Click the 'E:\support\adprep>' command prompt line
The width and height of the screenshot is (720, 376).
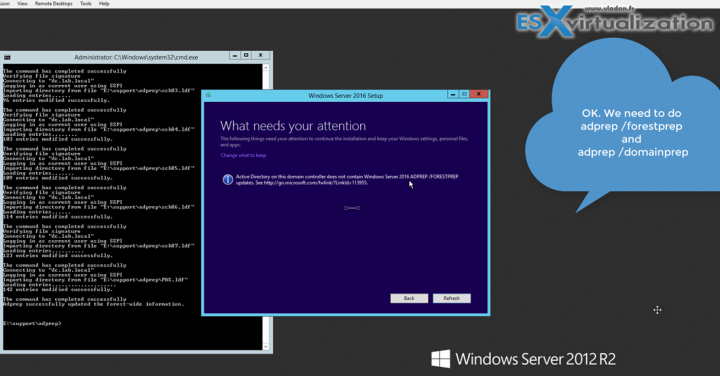coord(32,324)
